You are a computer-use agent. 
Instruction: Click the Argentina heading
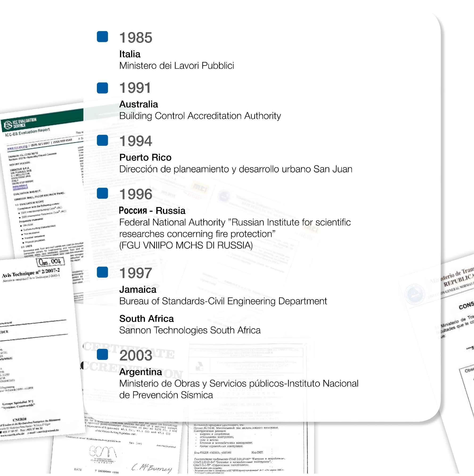(x=140, y=372)
